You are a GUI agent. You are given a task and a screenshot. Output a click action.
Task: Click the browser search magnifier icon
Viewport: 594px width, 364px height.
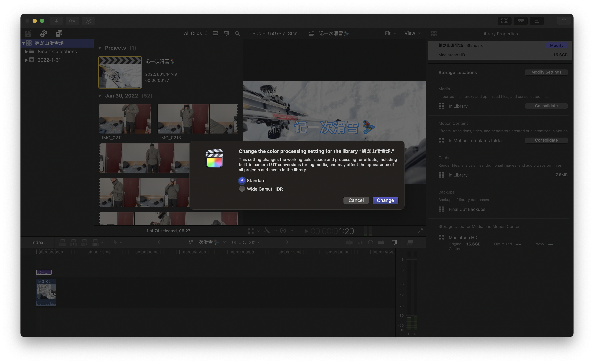pos(237,34)
